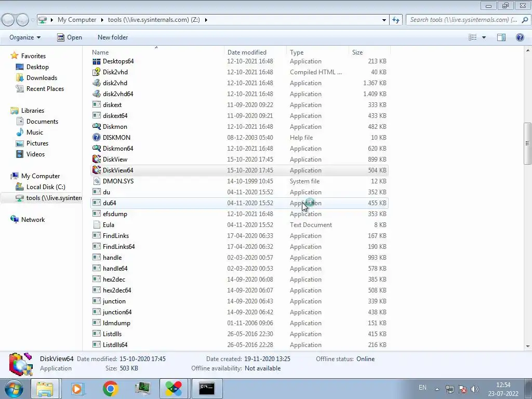Click the DiskView64 row icon
Viewport: 532px width, 399px height.
[x=97, y=170]
